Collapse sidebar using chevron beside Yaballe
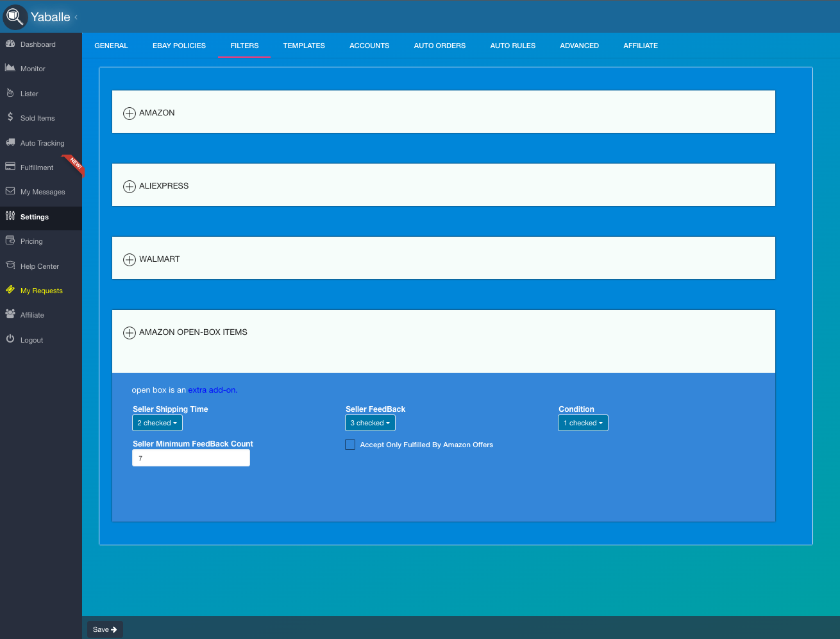 point(76,17)
